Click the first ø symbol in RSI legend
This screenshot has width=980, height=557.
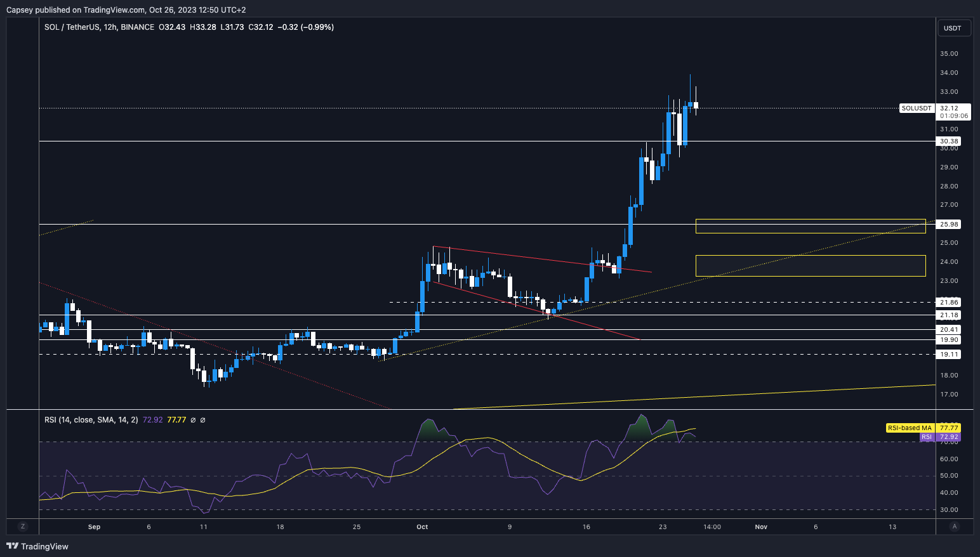[x=193, y=420]
